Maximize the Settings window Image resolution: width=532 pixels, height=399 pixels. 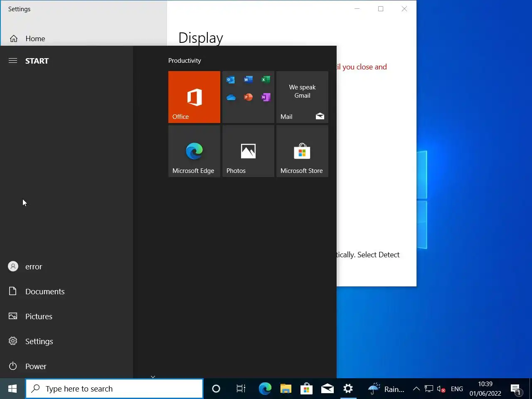[381, 9]
